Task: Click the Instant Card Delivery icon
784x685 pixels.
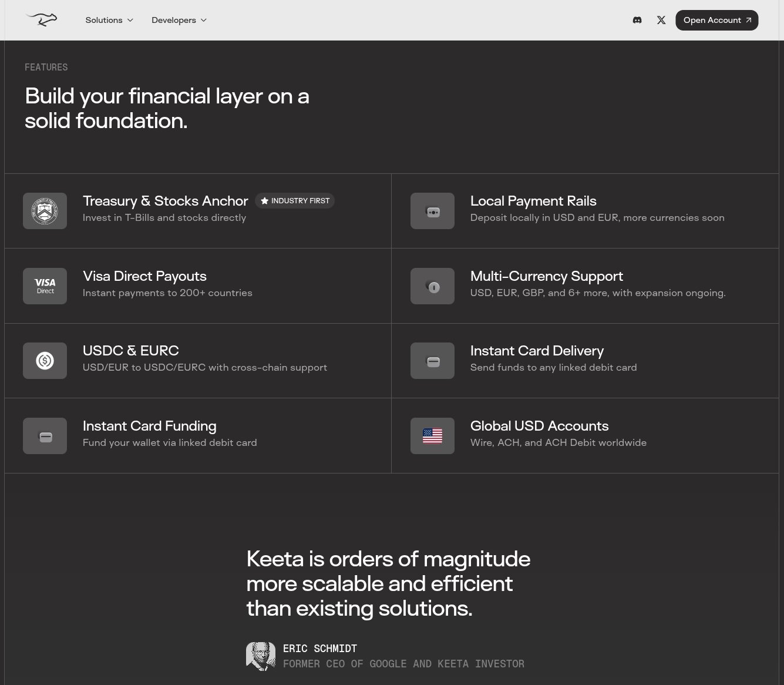Action: 432,361
